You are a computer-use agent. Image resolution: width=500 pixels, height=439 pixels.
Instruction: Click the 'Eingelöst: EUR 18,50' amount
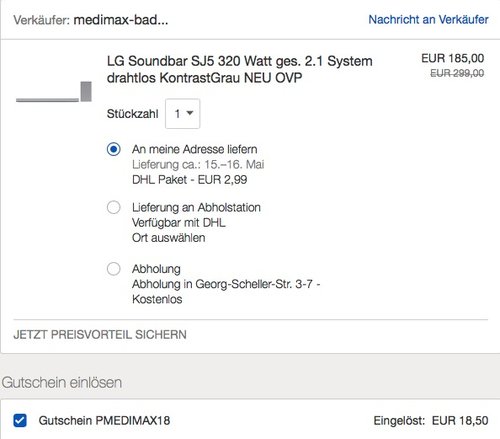(x=431, y=420)
